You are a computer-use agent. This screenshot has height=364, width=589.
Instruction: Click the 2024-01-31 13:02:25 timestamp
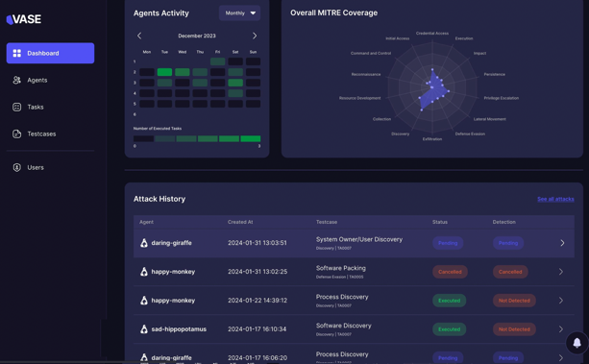tap(258, 272)
